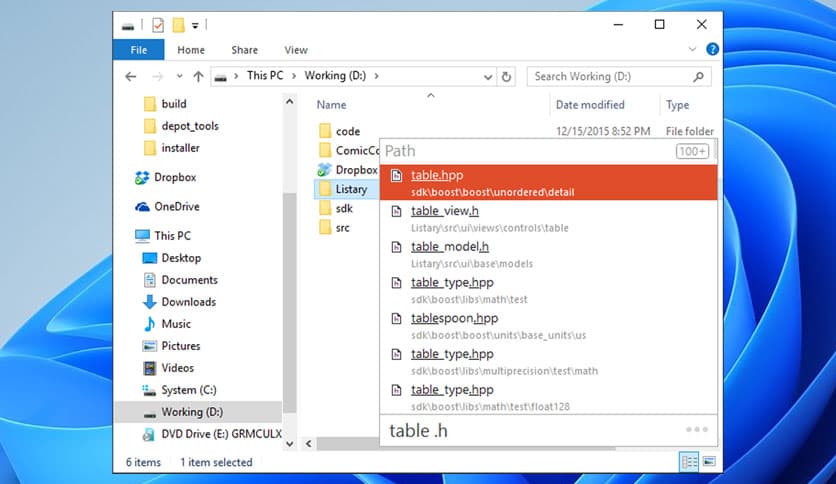Switch to Large icons view layout icon

tap(709, 462)
